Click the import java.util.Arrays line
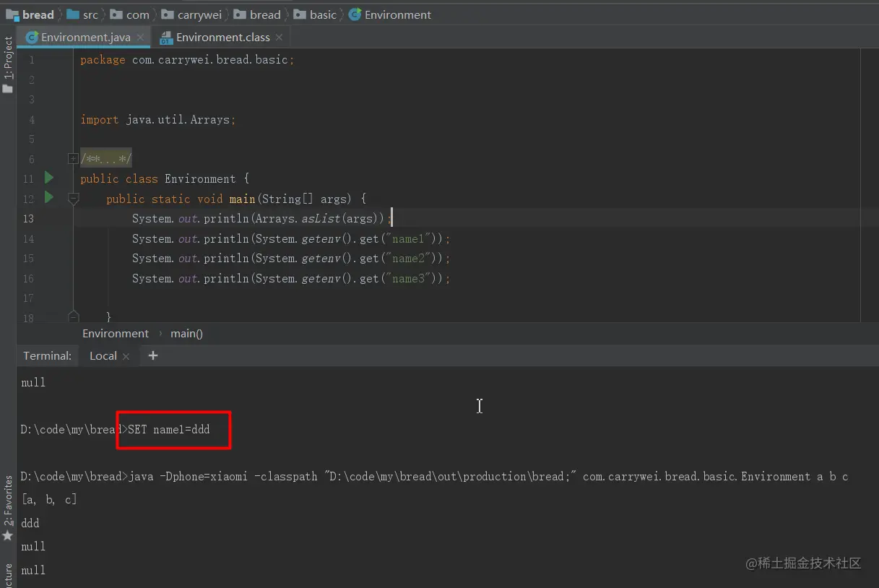 click(x=158, y=120)
